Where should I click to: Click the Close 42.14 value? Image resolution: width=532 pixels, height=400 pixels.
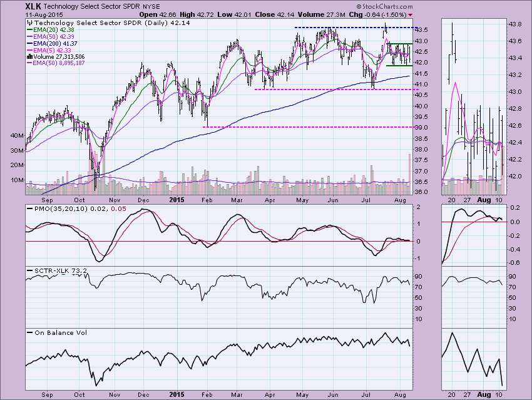[275, 14]
